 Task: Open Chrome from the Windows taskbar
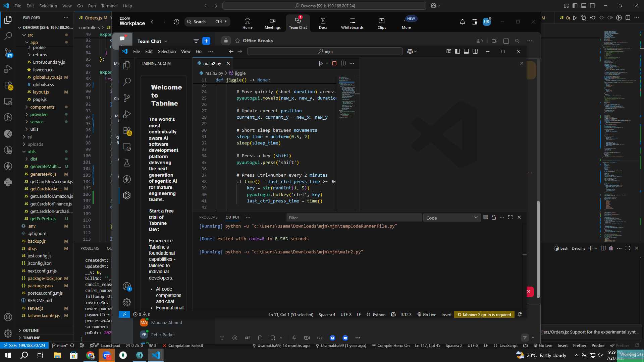pos(90,355)
